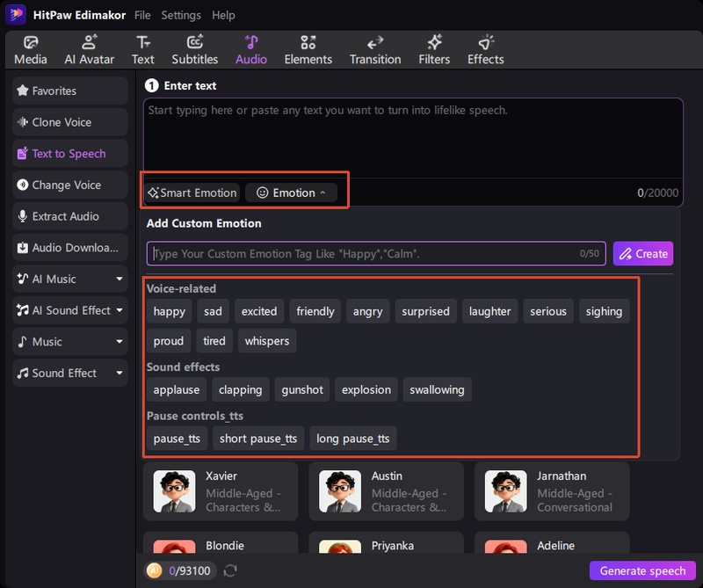Screen dimensions: 703x588
Task: Select the whispers emotion tag
Action: click(267, 341)
